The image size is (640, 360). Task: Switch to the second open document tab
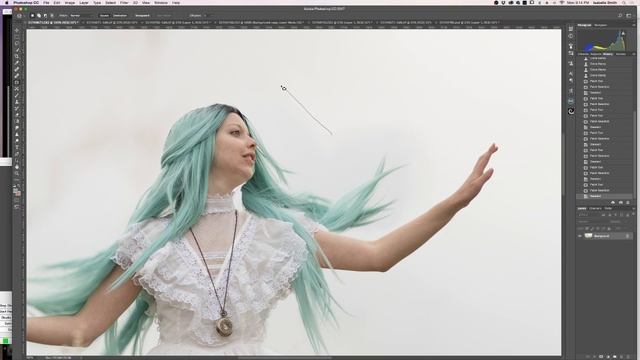[112, 23]
